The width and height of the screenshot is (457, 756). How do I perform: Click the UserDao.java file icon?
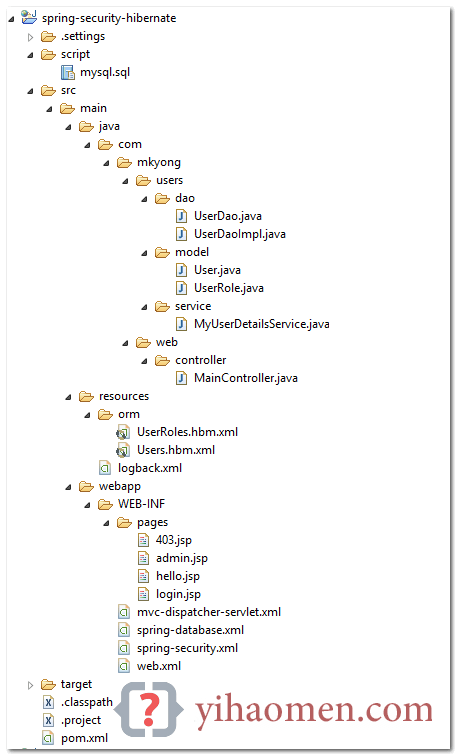[x=181, y=216]
